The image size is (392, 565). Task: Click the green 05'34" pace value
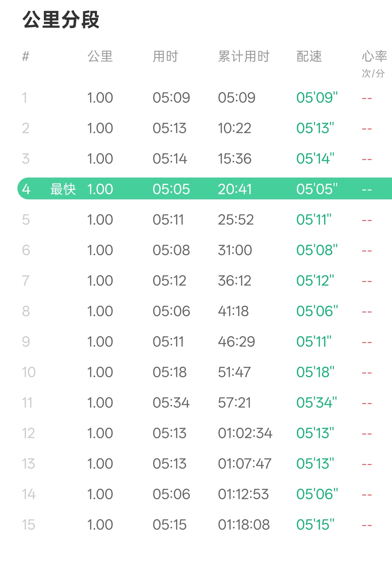(x=317, y=403)
